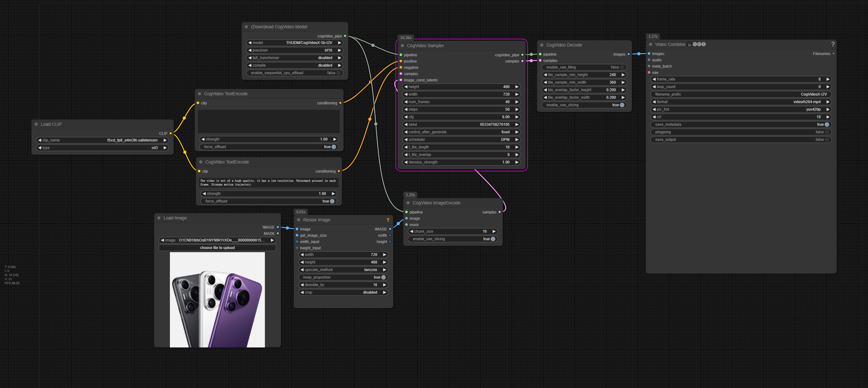Click the choose file to upload button
Image resolution: width=868 pixels, height=388 pixels.
click(217, 247)
